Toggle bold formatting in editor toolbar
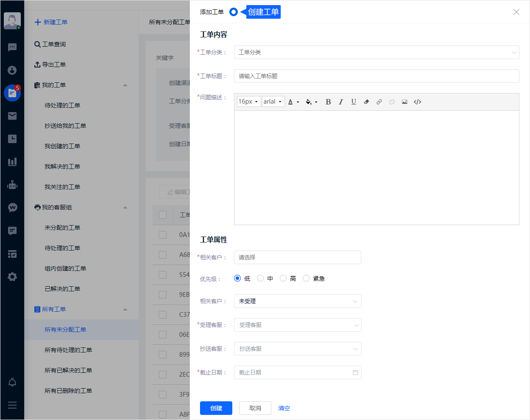This screenshot has height=420, width=530. tap(328, 102)
